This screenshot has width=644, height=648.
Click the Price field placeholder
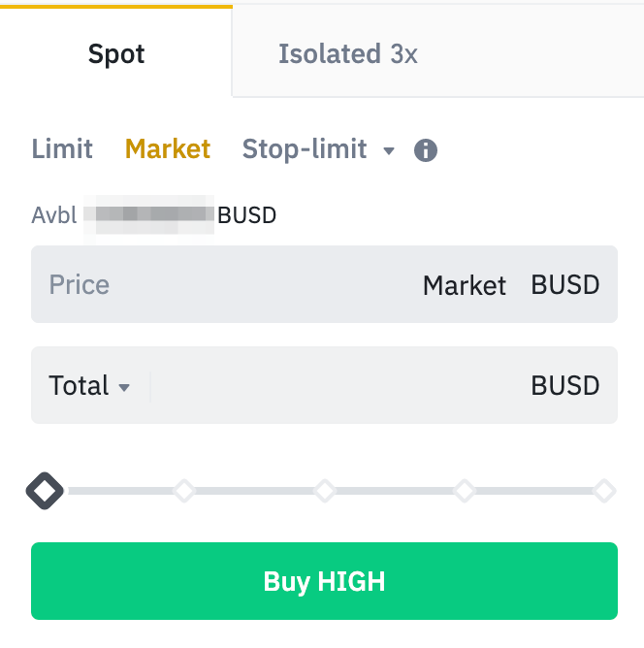[x=80, y=285]
